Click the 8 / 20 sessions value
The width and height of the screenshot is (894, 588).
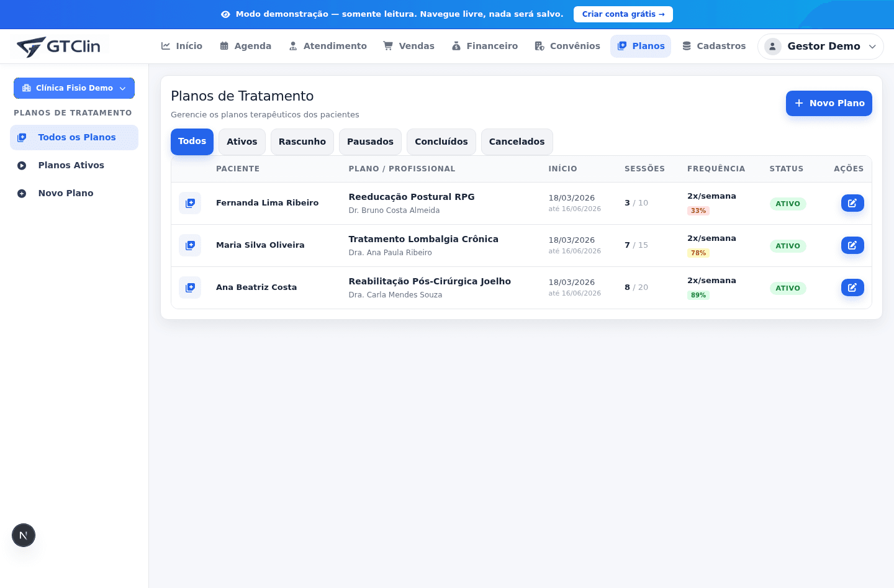tap(636, 287)
